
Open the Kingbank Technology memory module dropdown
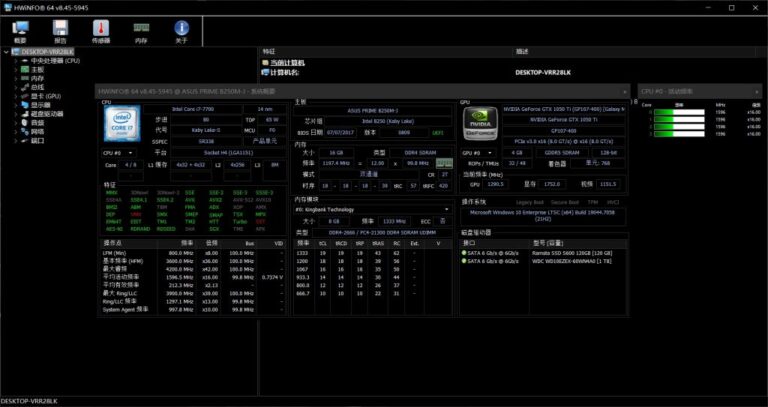pos(373,210)
